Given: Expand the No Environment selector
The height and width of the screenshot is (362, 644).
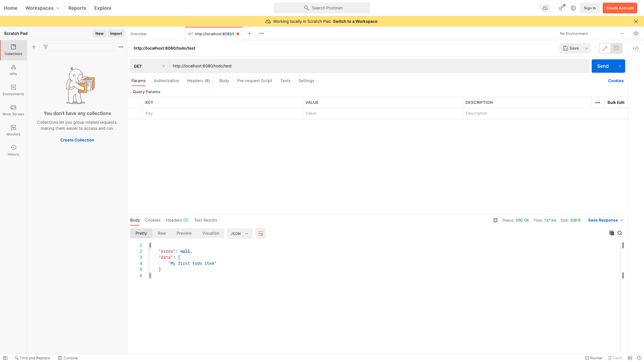Looking at the screenshot, I should (592, 34).
